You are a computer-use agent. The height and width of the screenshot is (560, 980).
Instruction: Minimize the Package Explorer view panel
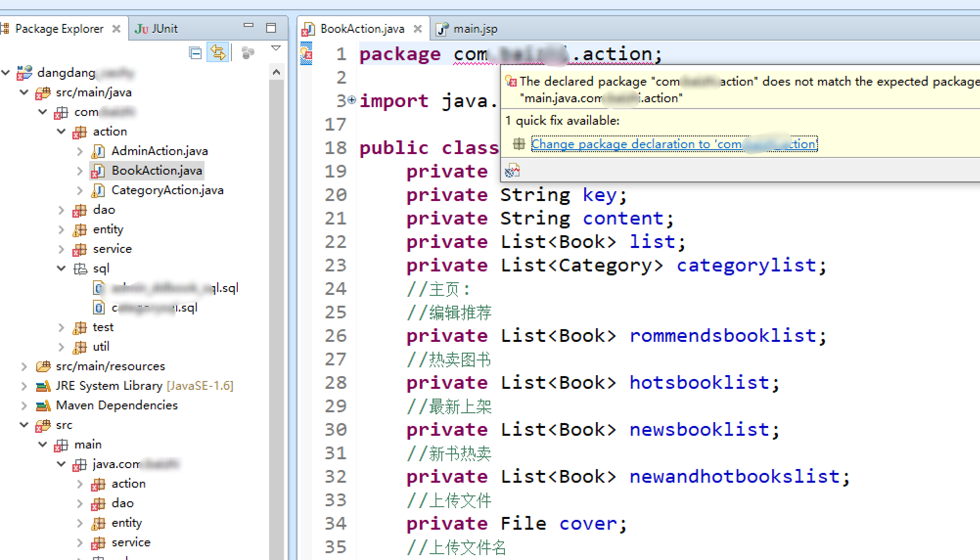point(249,25)
